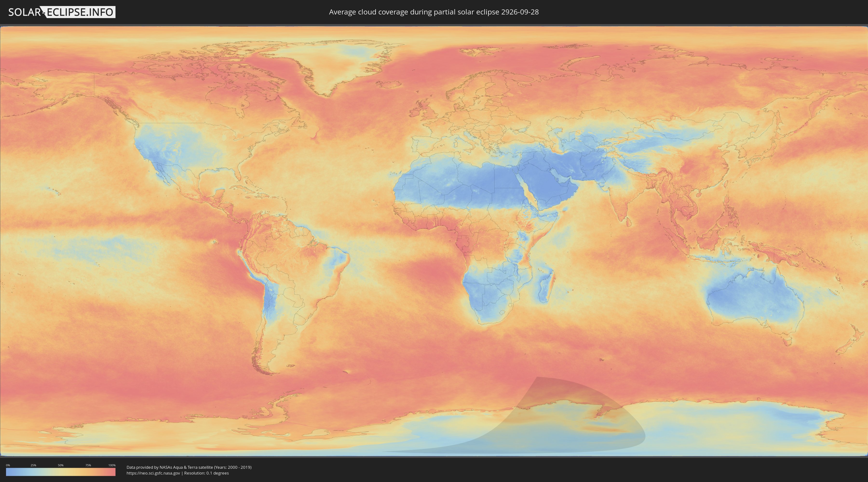
Task: Click the 100% legend label
Action: pos(112,465)
